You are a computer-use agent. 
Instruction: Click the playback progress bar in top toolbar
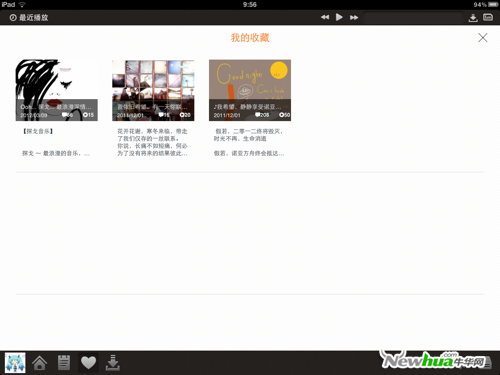413,17
